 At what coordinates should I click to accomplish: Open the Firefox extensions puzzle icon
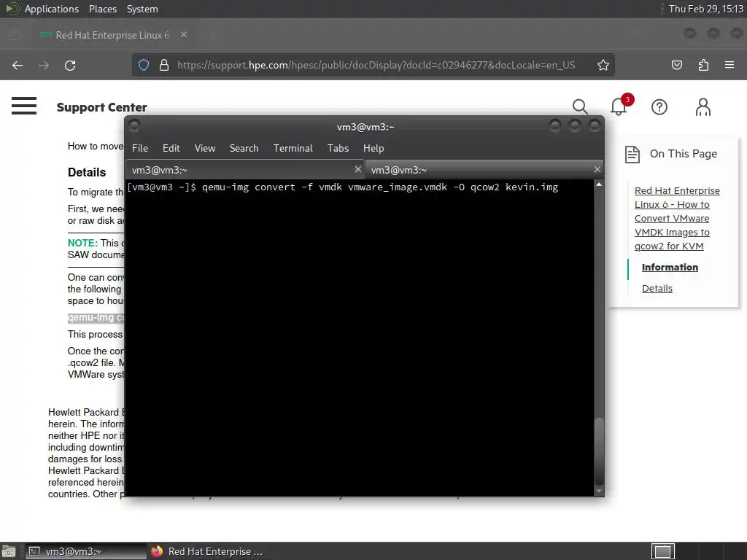pos(703,65)
